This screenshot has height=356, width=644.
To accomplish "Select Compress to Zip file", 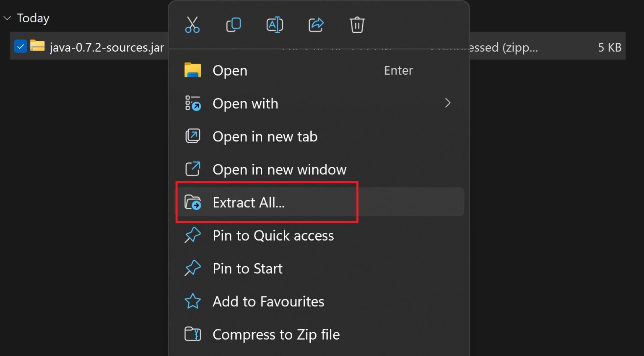I will point(276,334).
